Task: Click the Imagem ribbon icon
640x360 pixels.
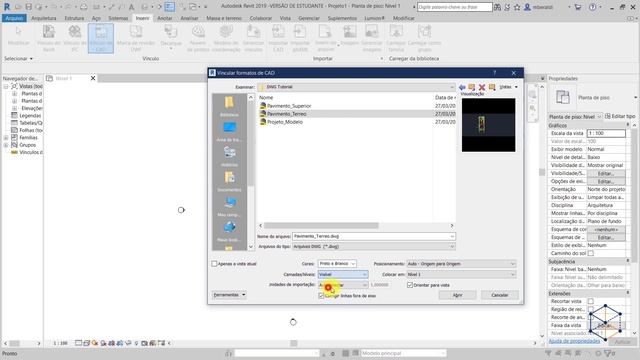Action: point(350,36)
